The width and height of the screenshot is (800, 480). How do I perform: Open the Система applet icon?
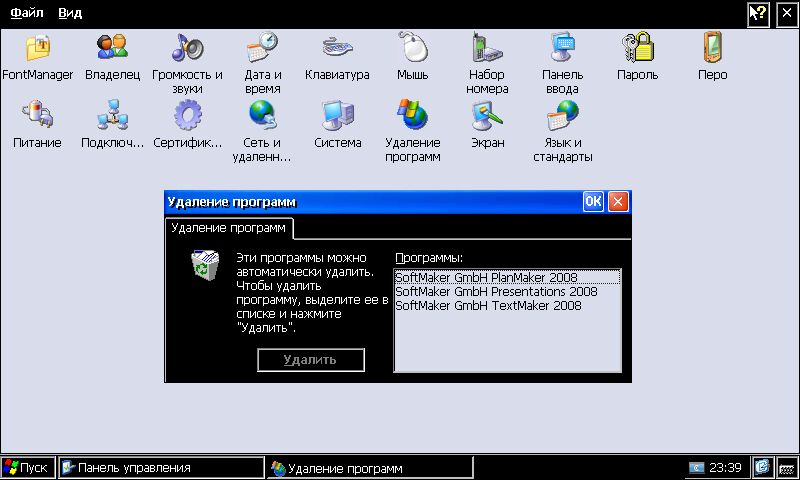tap(337, 125)
